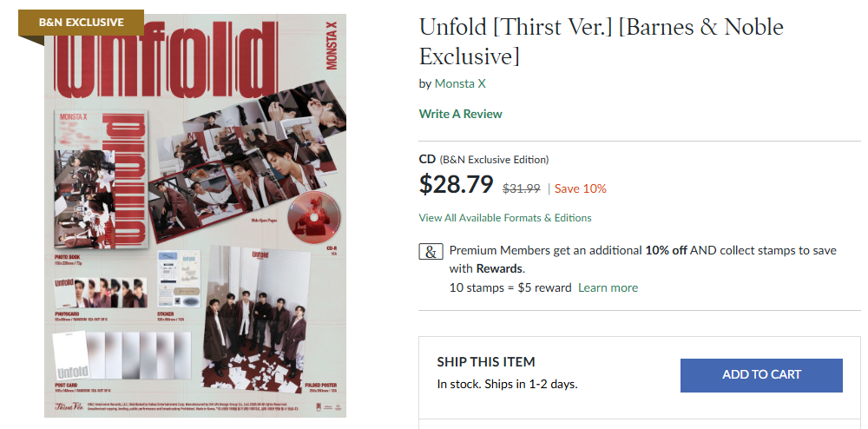Click the crossed-out $31.99 original price
The image size is (868, 429).
click(522, 188)
